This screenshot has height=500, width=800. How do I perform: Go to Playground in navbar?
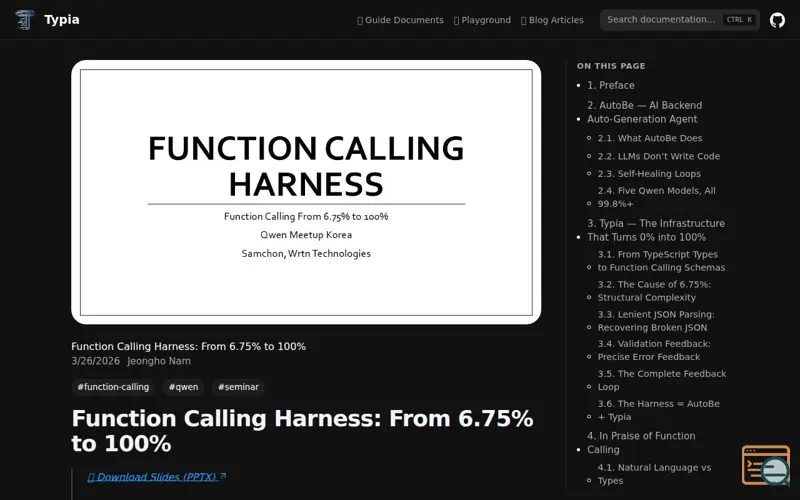coord(482,20)
